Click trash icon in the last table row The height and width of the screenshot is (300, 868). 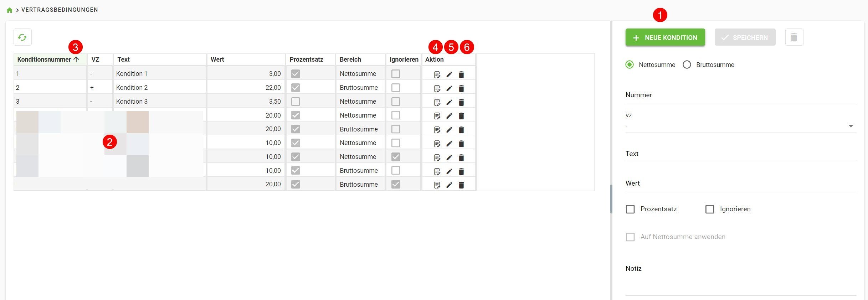(x=461, y=185)
